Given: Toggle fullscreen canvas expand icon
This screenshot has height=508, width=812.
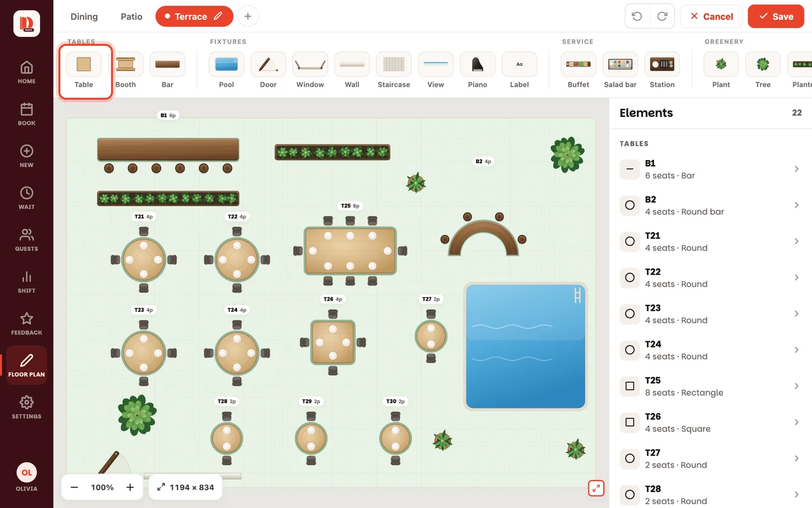Looking at the screenshot, I should coord(596,488).
